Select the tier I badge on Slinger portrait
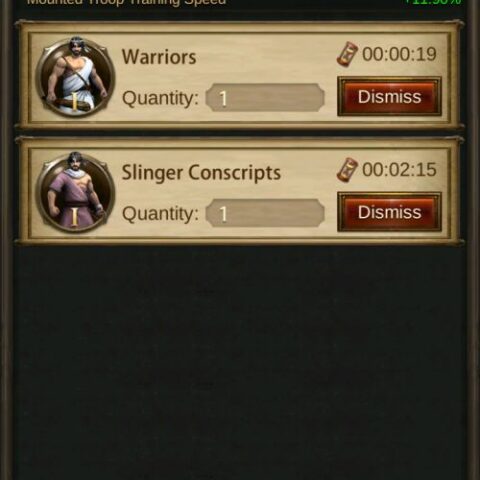The width and height of the screenshot is (480, 480). (74, 217)
